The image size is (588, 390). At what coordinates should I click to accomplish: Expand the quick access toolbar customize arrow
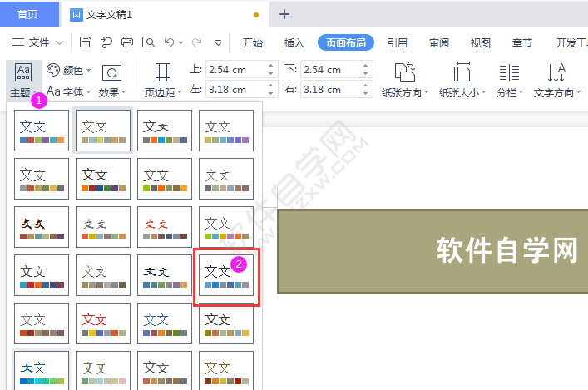218,42
